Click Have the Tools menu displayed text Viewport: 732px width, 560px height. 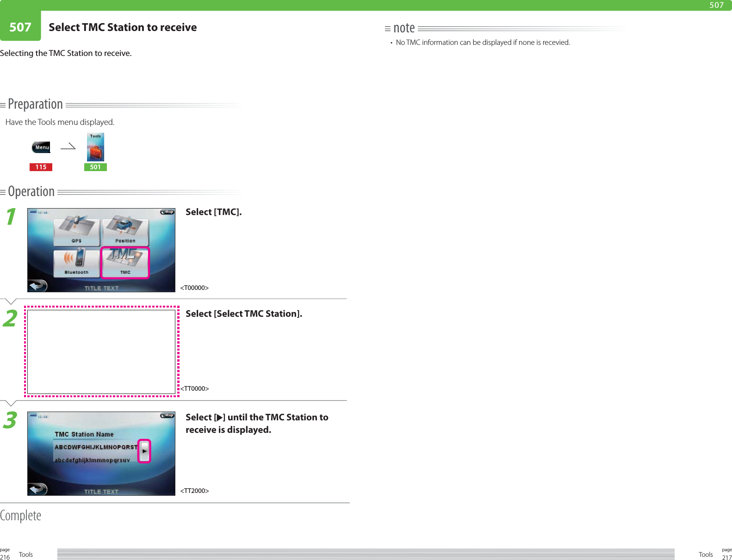tap(60, 122)
